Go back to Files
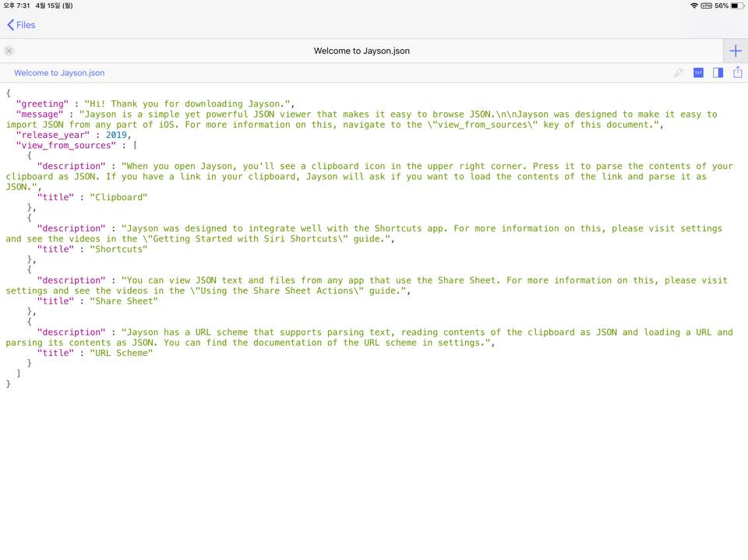Viewport: 748px width, 560px height. (x=21, y=25)
